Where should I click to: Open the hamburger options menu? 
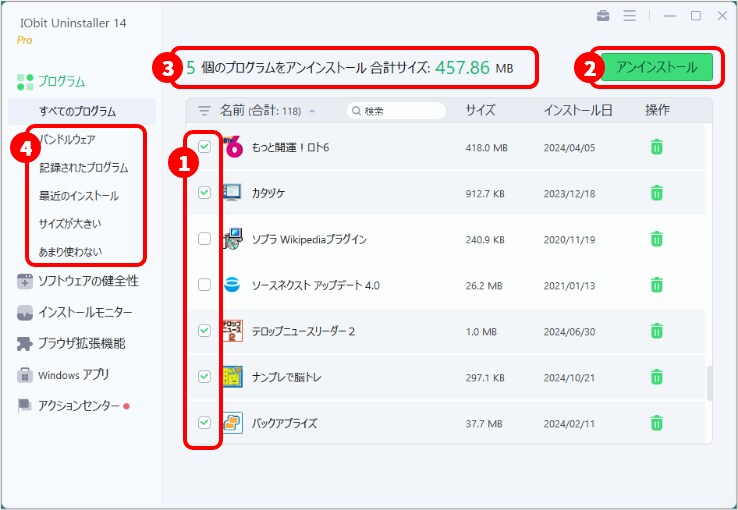point(629,16)
